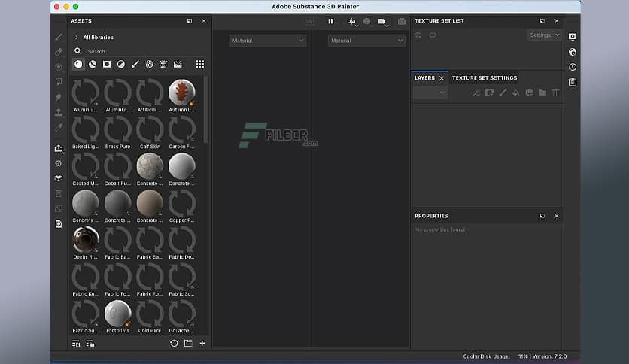Image resolution: width=629 pixels, height=364 pixels.
Task: Open the camera video icon dropdown
Action: pyautogui.click(x=383, y=22)
